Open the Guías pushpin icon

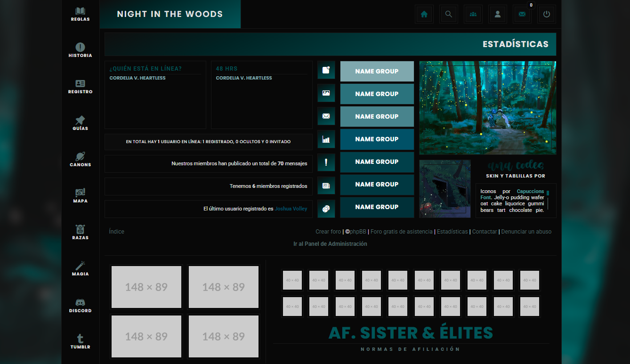[x=80, y=120]
